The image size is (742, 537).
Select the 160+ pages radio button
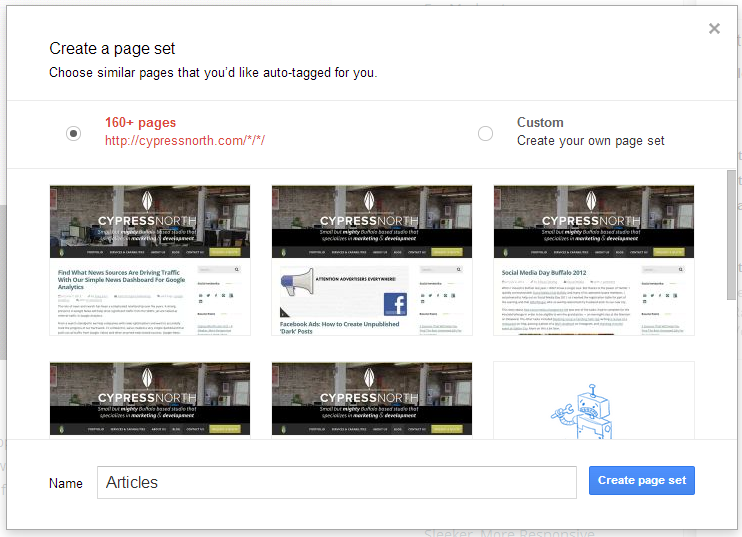point(73,133)
